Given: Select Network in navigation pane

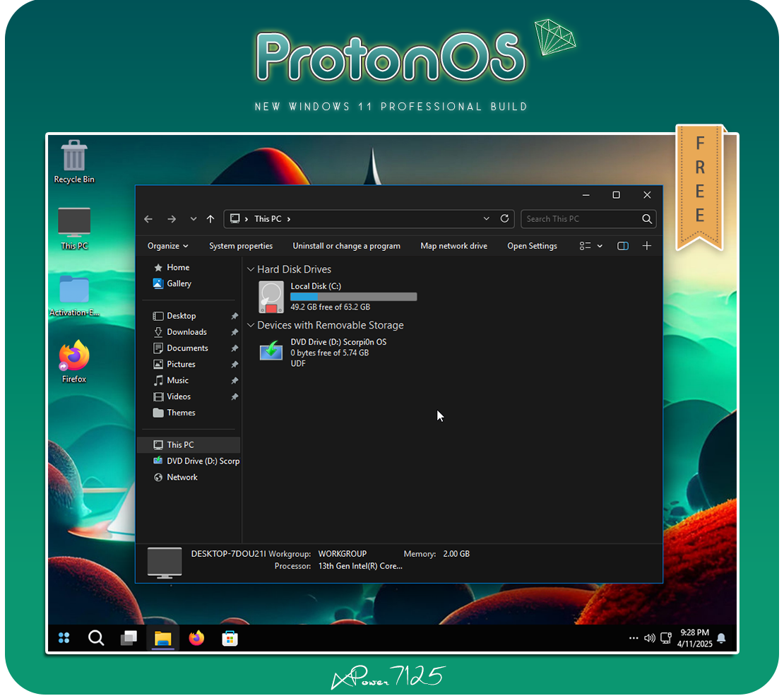Looking at the screenshot, I should point(175,478).
